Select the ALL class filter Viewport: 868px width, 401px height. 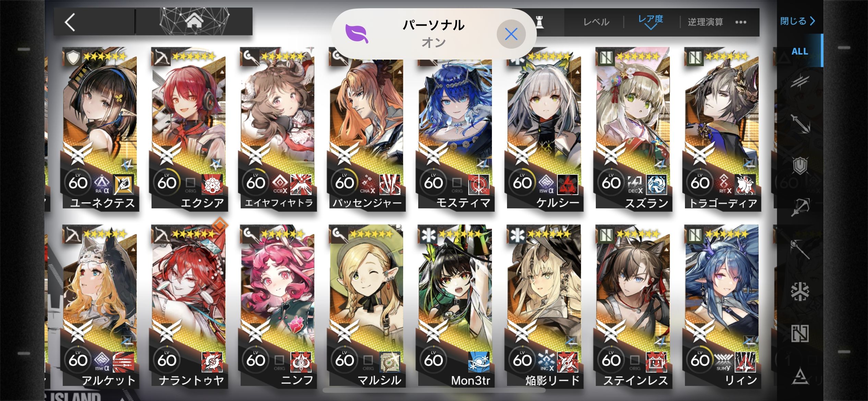tap(799, 51)
